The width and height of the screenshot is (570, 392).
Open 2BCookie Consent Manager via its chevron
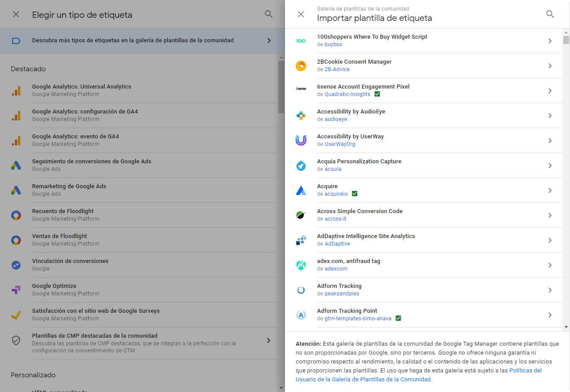(550, 65)
